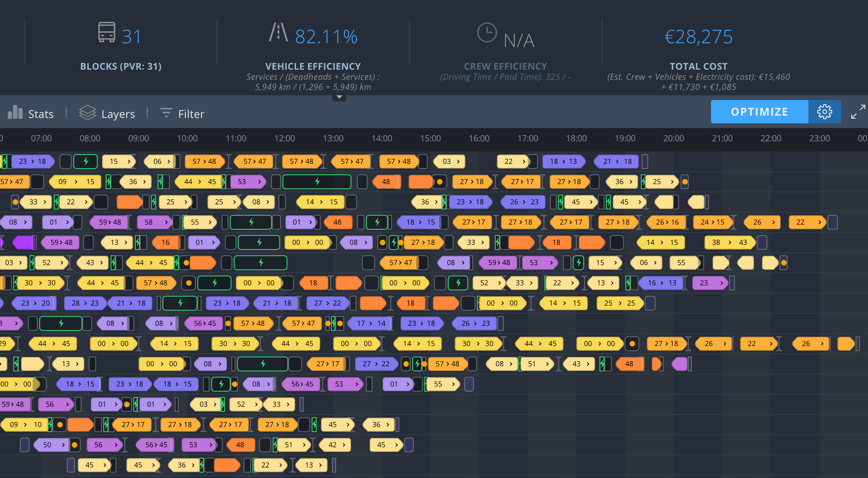This screenshot has height=478, width=868.
Task: Click the OPTIMIZE button
Action: click(x=759, y=112)
